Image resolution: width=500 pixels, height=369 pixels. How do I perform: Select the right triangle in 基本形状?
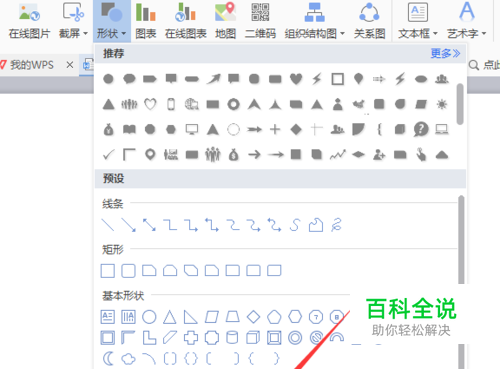point(190,317)
